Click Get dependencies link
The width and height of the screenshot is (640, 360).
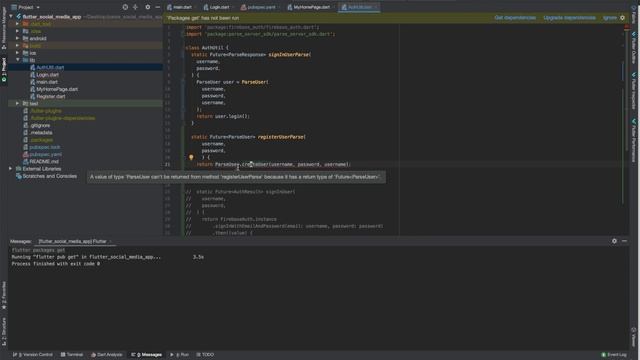click(x=515, y=18)
